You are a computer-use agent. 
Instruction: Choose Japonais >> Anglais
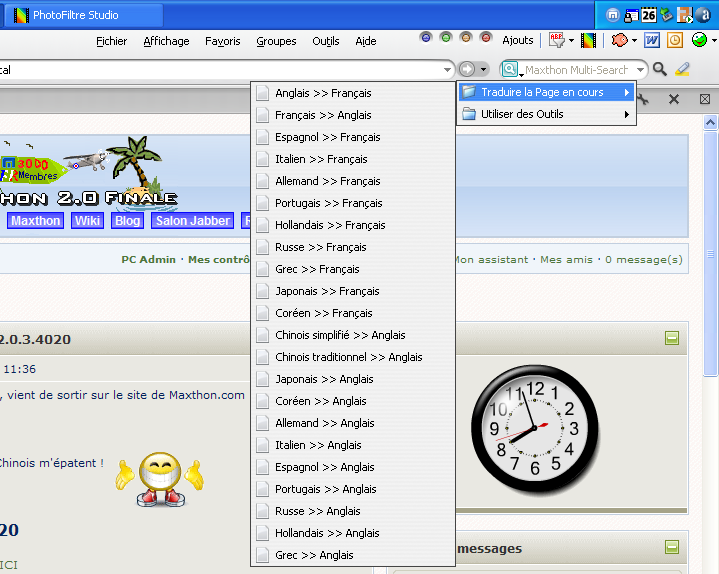[353, 379]
